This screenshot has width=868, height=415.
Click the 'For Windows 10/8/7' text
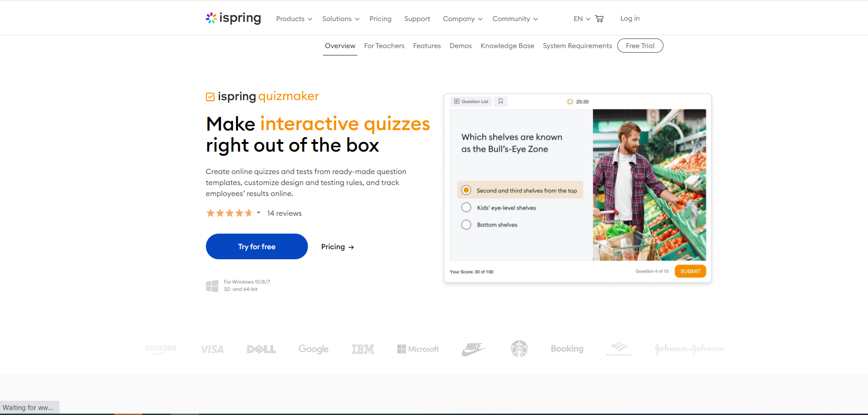click(x=247, y=282)
